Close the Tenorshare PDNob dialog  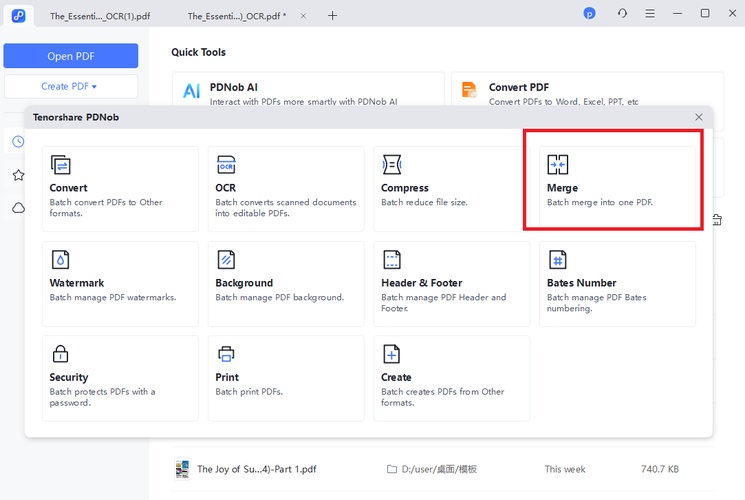(698, 117)
